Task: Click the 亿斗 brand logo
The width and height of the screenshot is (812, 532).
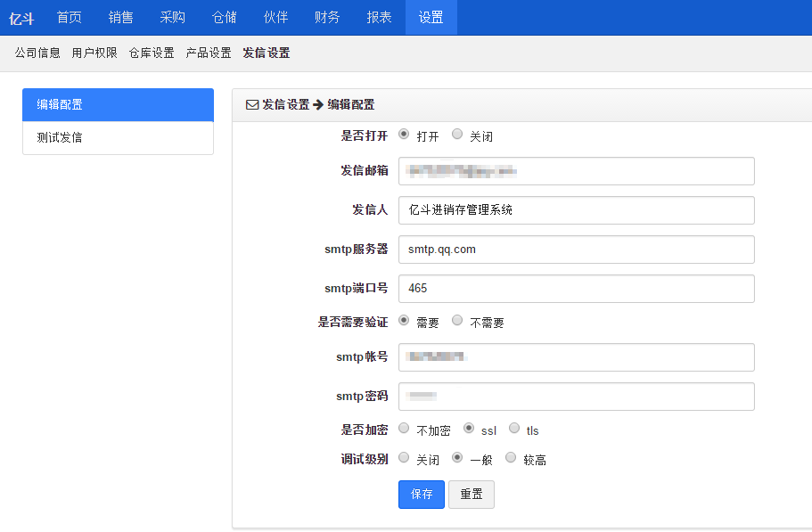Action: (x=21, y=18)
